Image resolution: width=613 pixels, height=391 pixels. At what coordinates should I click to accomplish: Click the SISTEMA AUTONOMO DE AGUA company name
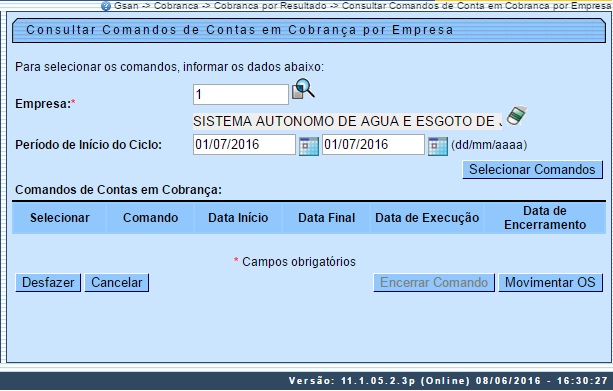(348, 122)
